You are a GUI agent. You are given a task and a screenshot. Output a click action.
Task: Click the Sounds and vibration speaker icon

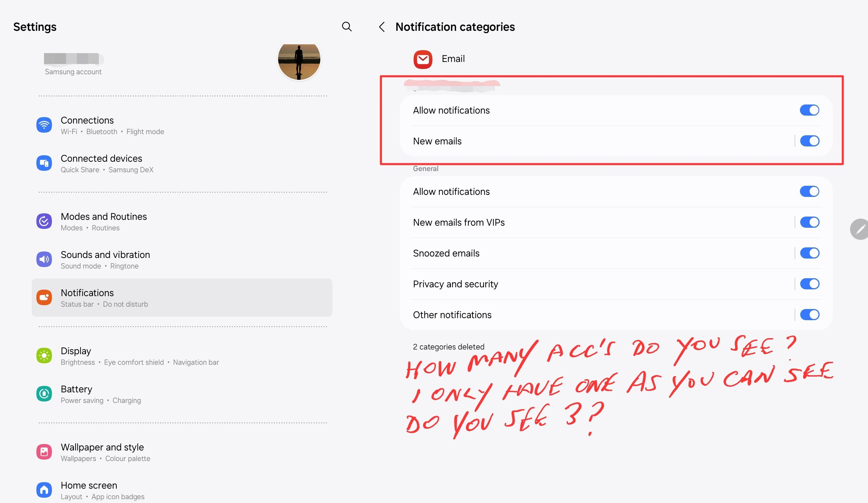click(x=44, y=259)
